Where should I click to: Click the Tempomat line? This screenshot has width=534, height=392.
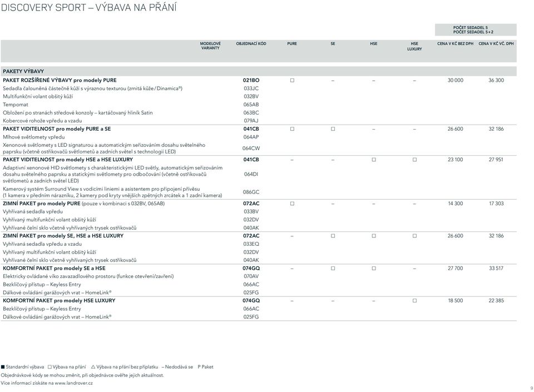(x=16, y=105)
